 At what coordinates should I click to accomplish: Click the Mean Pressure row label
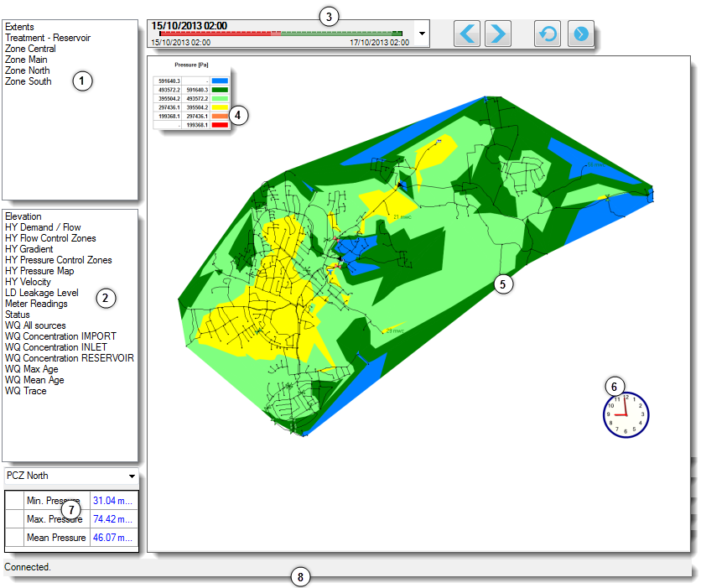click(56, 538)
